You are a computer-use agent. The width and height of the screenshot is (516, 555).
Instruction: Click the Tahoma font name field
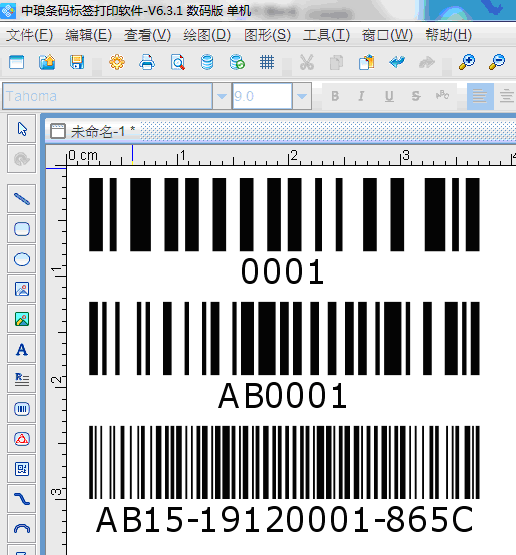pyautogui.click(x=108, y=96)
